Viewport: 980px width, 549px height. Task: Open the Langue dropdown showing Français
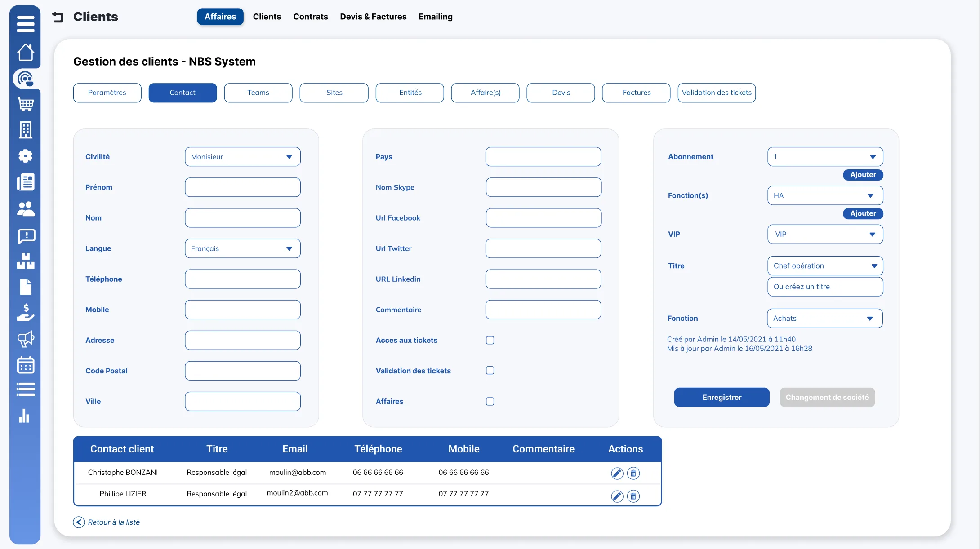(243, 248)
